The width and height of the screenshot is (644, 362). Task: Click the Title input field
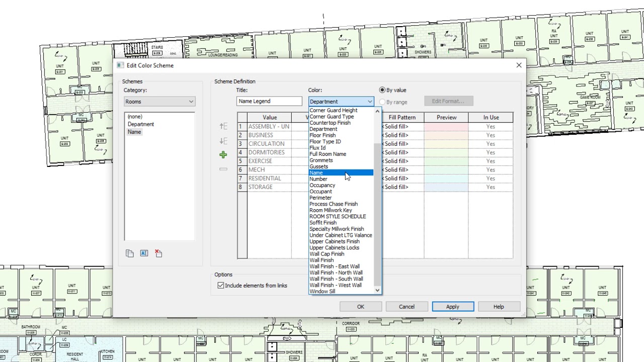pyautogui.click(x=269, y=101)
